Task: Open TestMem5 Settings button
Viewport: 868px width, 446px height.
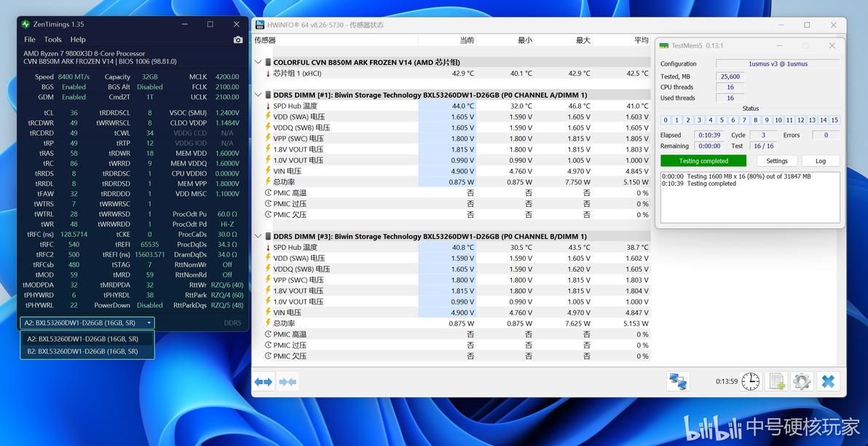Action: (x=777, y=160)
